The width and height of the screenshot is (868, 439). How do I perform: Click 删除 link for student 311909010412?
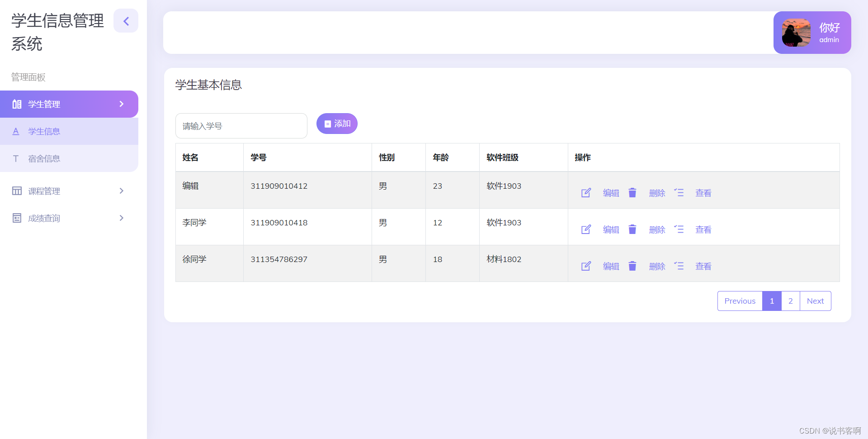(x=657, y=193)
